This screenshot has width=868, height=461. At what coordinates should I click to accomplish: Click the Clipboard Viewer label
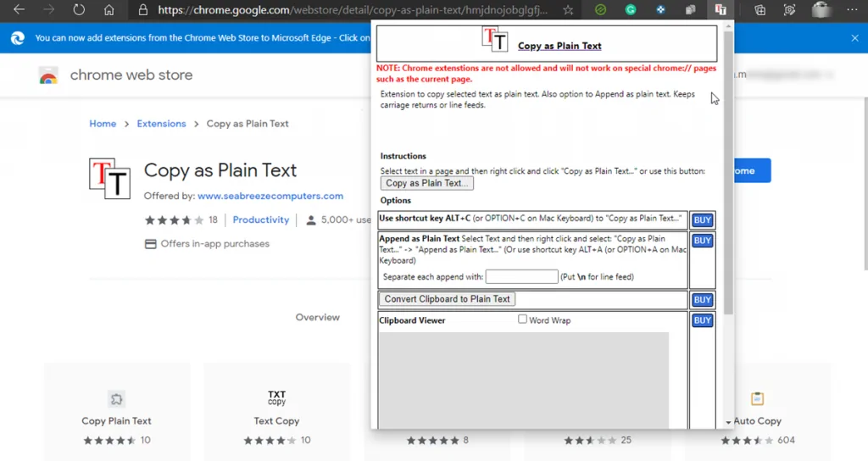[412, 320]
